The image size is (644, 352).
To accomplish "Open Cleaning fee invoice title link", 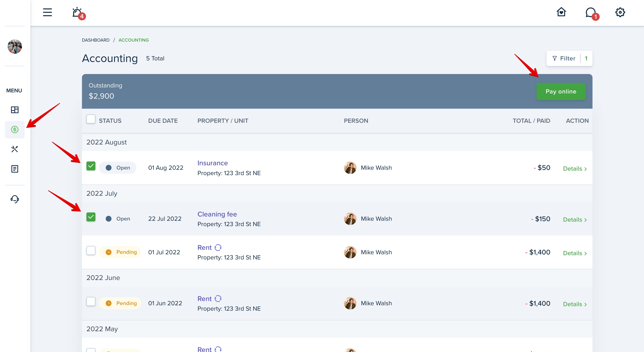I will pos(217,214).
